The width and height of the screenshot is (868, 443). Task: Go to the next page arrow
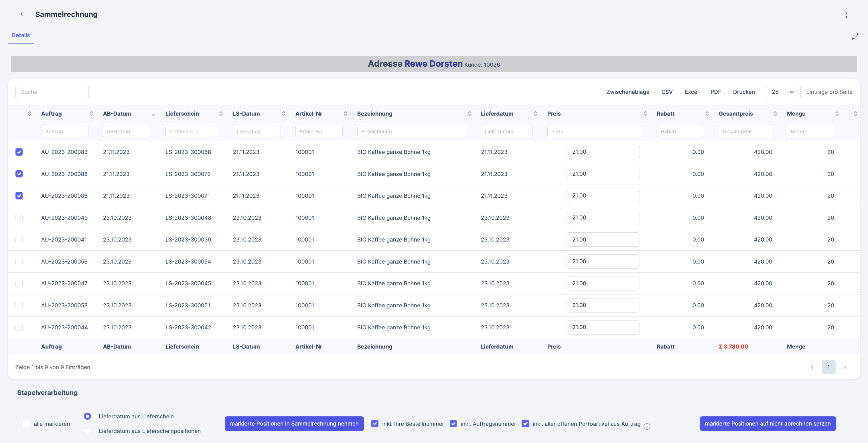845,367
